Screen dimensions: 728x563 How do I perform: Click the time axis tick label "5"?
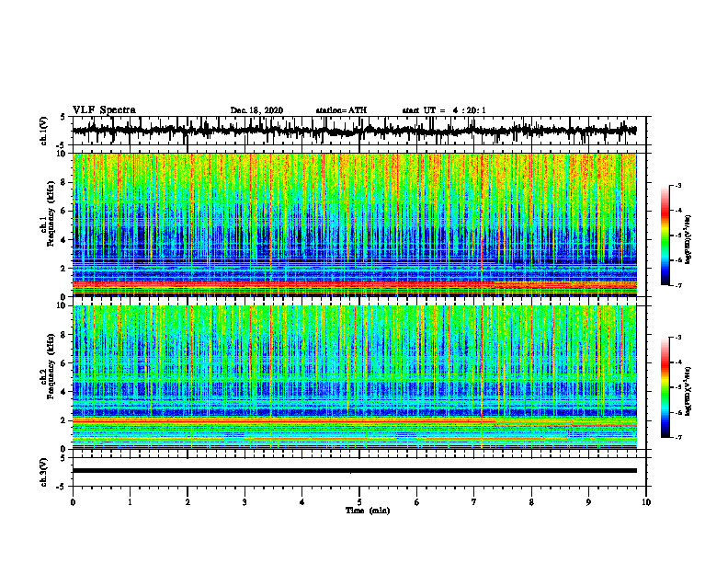359,502
